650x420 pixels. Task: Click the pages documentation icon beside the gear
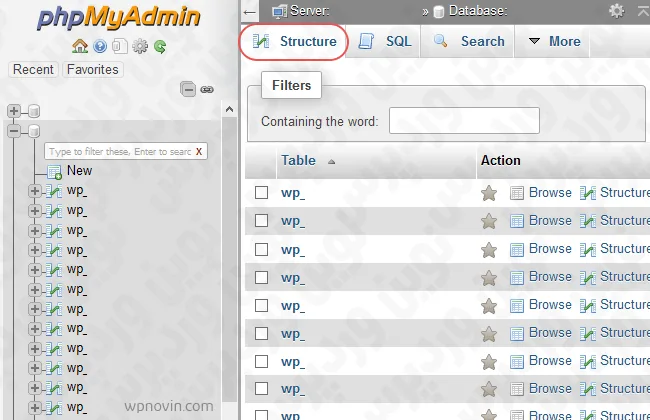[x=120, y=46]
